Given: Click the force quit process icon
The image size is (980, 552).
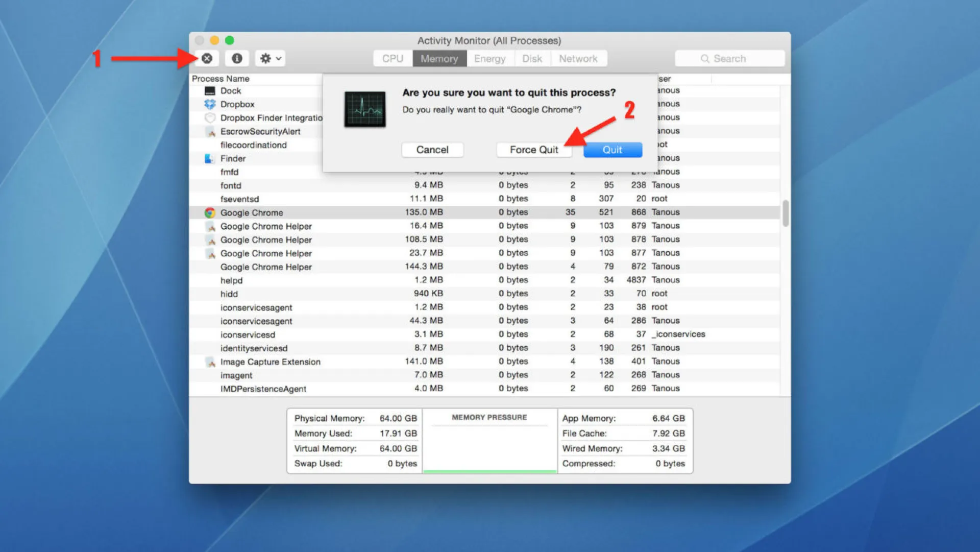Looking at the screenshot, I should pos(207,59).
